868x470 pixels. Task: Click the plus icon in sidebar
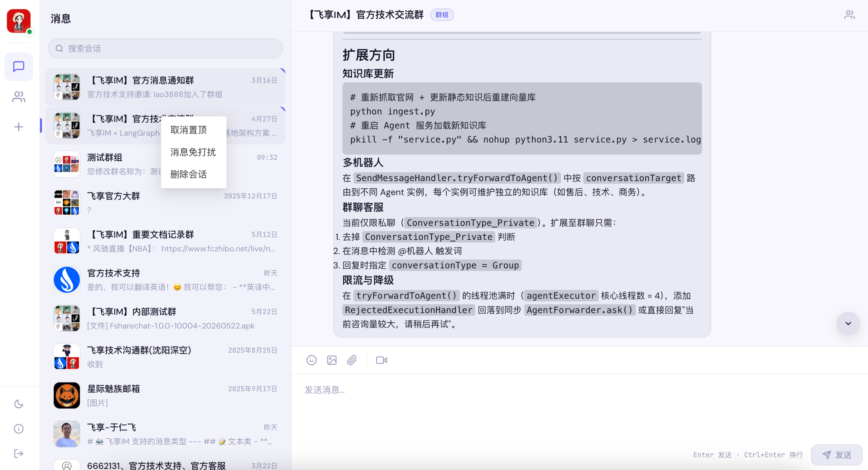19,127
